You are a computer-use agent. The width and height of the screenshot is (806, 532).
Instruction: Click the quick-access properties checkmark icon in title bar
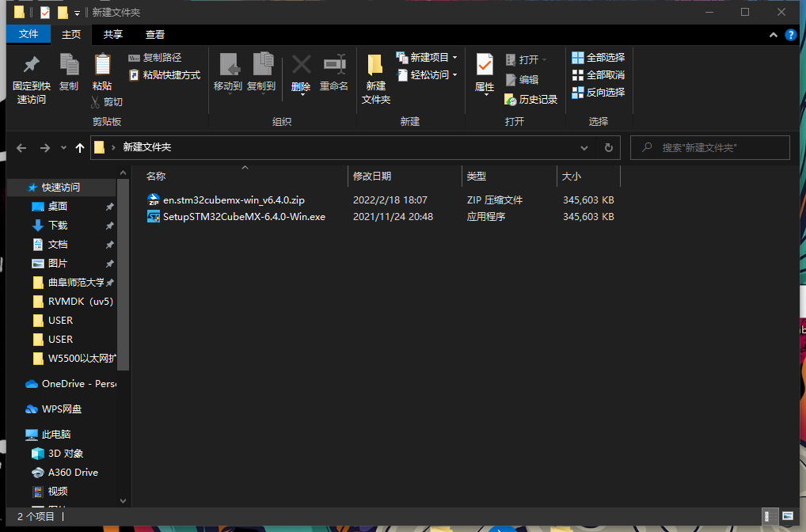tap(45, 13)
